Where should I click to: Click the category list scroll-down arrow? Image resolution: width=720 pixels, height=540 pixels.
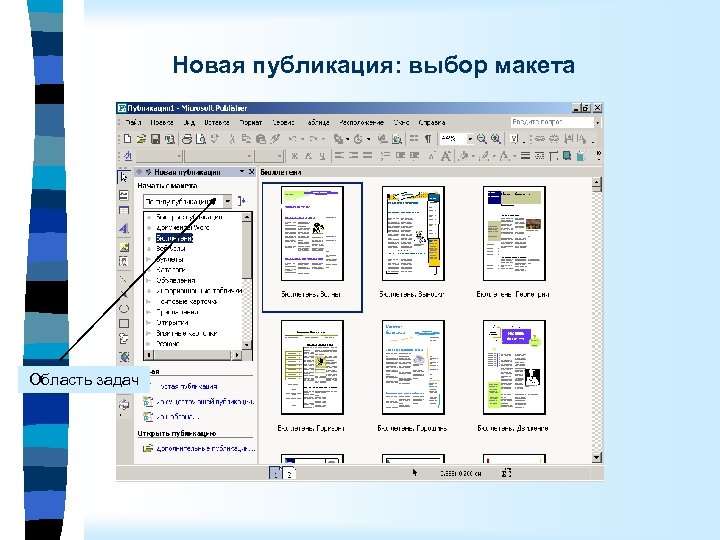[x=247, y=345]
